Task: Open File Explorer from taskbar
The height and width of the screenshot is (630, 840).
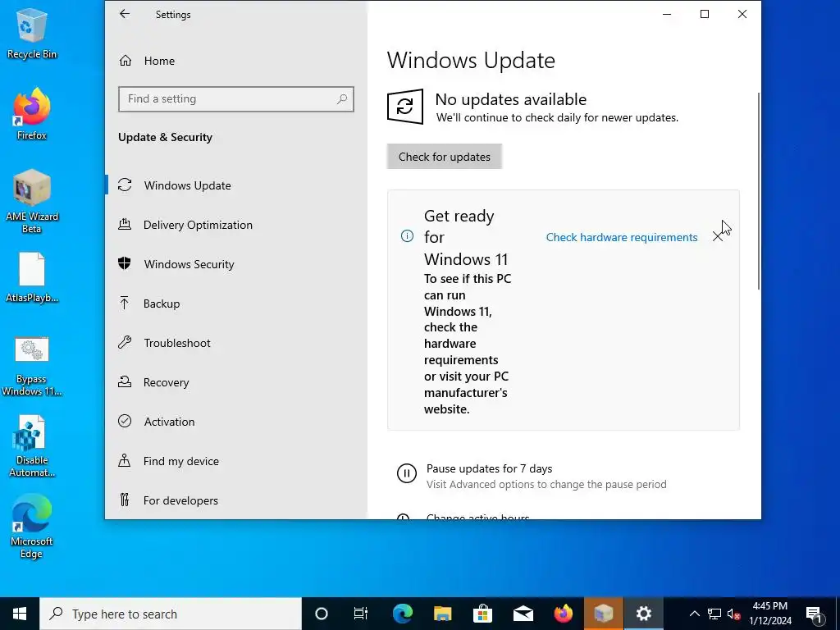Action: point(442,614)
